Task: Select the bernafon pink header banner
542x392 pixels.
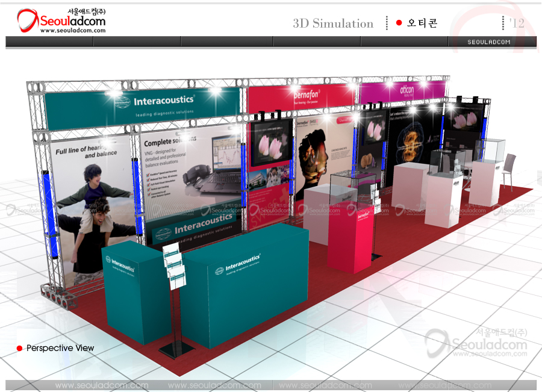Action: 300,97
